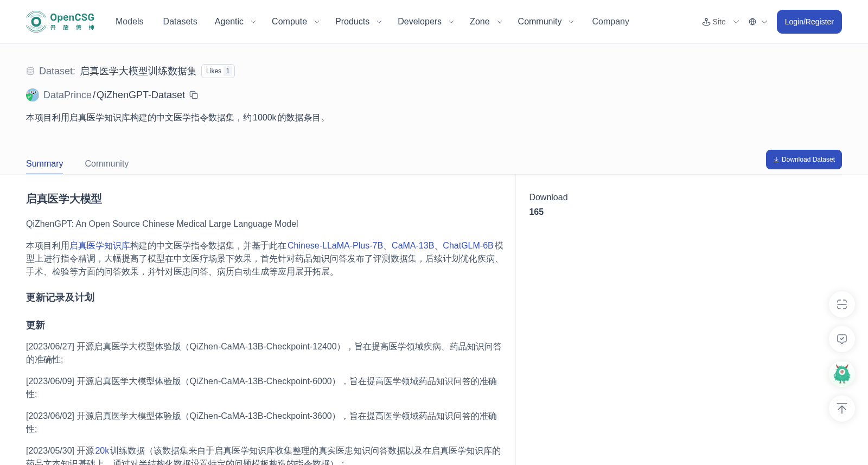868x465 pixels.
Task: Open the 20k training data link
Action: click(103, 450)
